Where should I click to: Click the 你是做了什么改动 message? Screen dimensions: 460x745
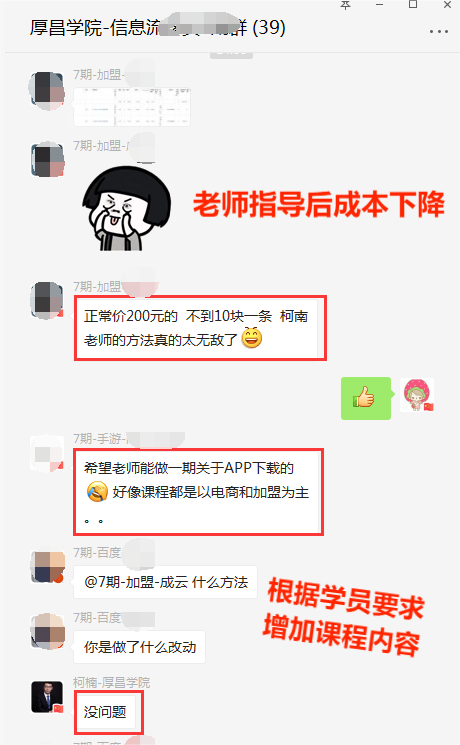(x=139, y=647)
